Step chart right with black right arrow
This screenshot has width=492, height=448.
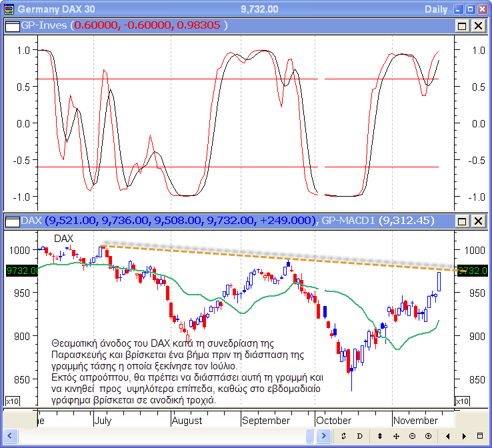pyautogui.click(x=464, y=435)
